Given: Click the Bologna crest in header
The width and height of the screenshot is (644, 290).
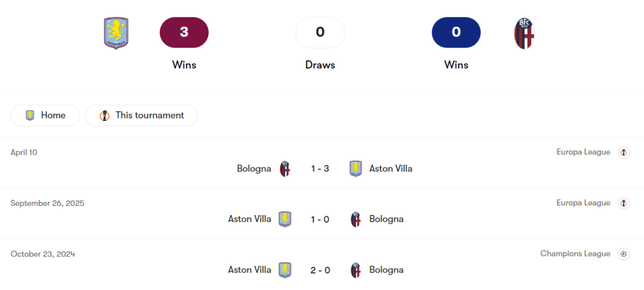Looking at the screenshot, I should (524, 33).
